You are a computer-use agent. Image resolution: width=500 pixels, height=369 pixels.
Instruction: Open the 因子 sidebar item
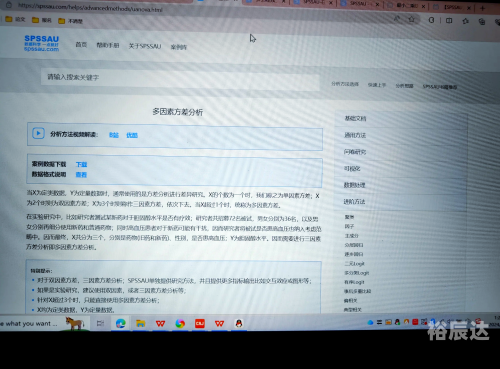pyautogui.click(x=349, y=226)
